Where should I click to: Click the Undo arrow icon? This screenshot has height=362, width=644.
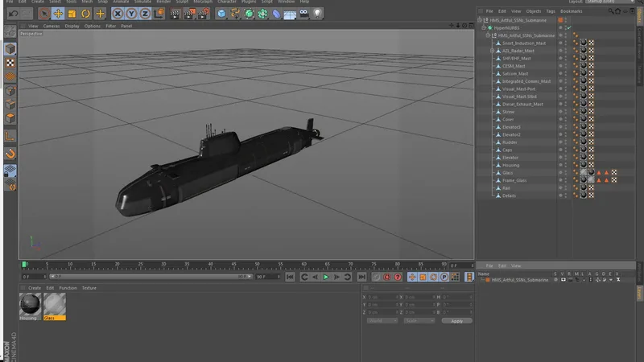pyautogui.click(x=13, y=14)
